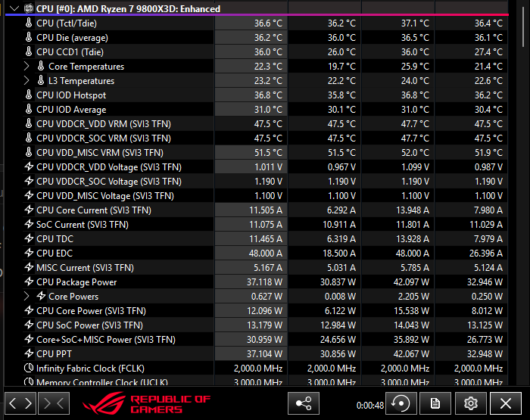
Task: Select the CPU PPT row label
Action: tap(54, 353)
